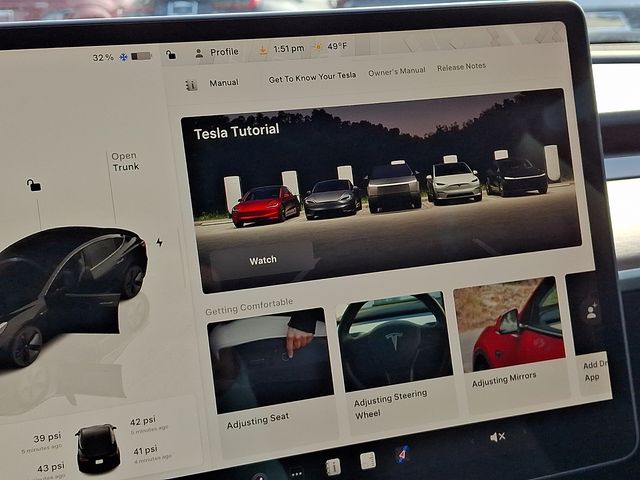Screen dimensions: 640x480
Task: Open the Profile menu
Action: pos(217,52)
